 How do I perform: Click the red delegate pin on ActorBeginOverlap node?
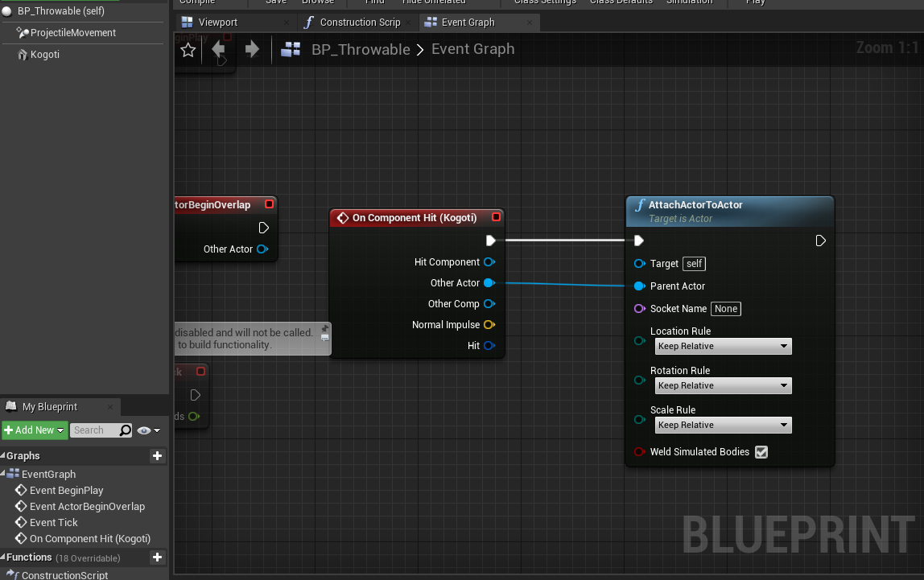click(270, 204)
